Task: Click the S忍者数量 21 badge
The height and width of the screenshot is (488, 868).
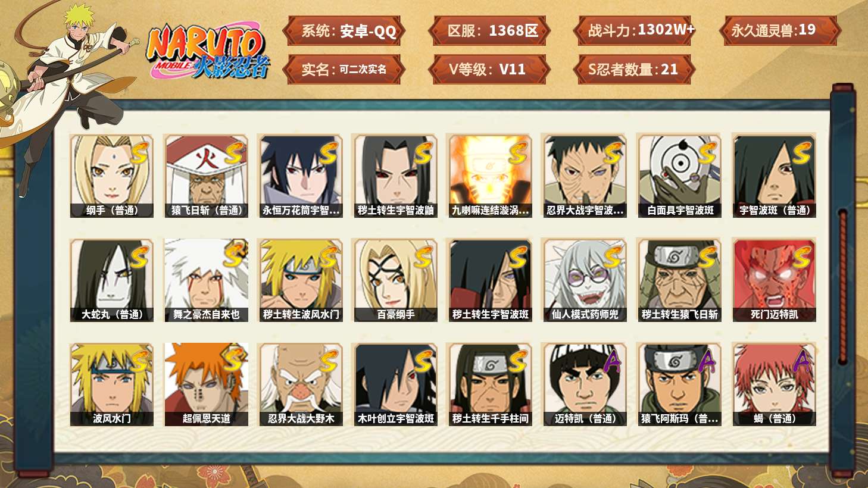Action: pyautogui.click(x=634, y=69)
